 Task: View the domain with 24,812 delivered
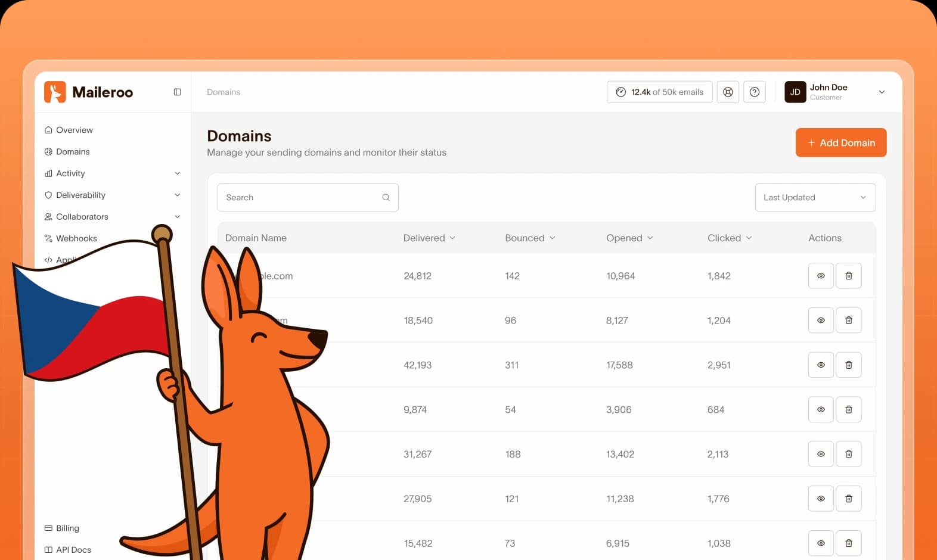click(821, 276)
